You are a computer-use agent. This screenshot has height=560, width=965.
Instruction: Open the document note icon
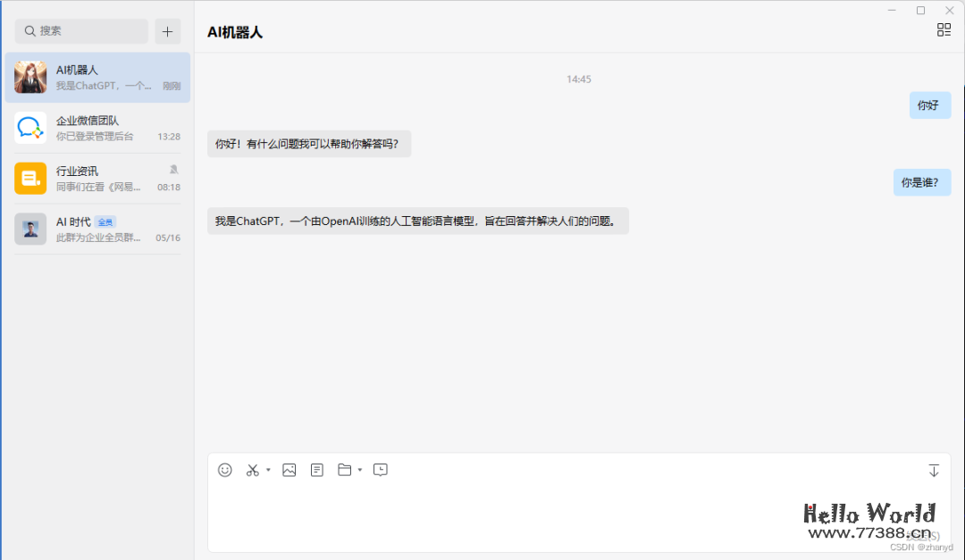(x=317, y=470)
